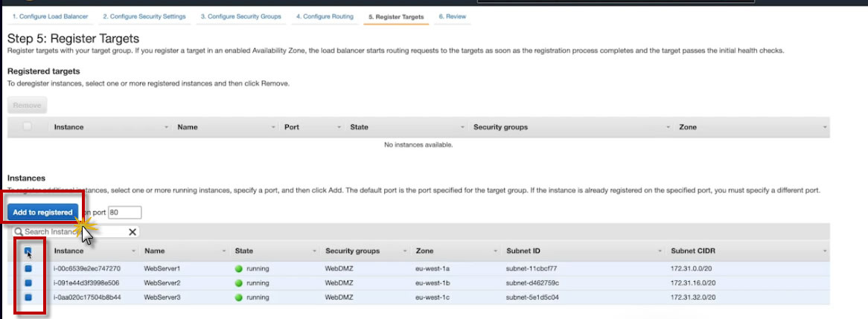Screen dimensions: 868x319
Task: Clear the instance search with X
Action: tap(133, 232)
